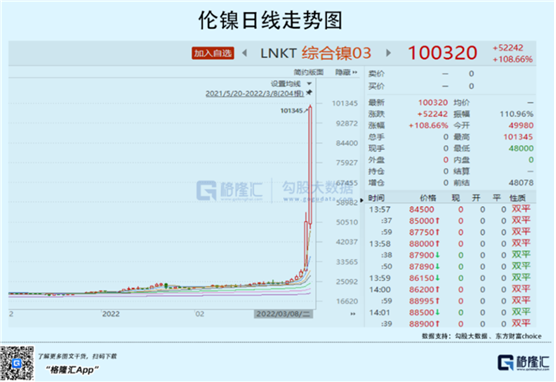Click the 2022/03/08 date marker on axis
This screenshot has width=556, height=382.
pos(283,314)
